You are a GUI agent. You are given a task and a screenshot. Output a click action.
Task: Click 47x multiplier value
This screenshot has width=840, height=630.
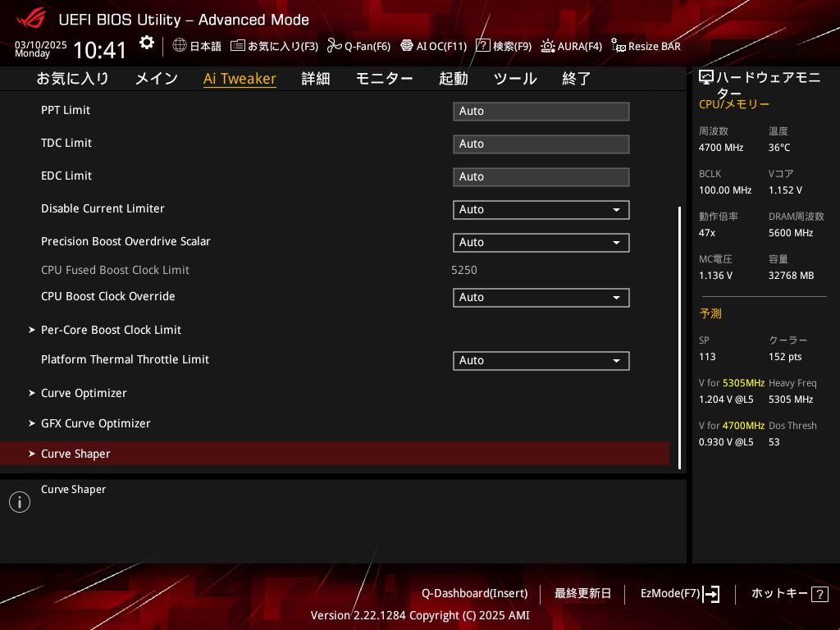(707, 233)
